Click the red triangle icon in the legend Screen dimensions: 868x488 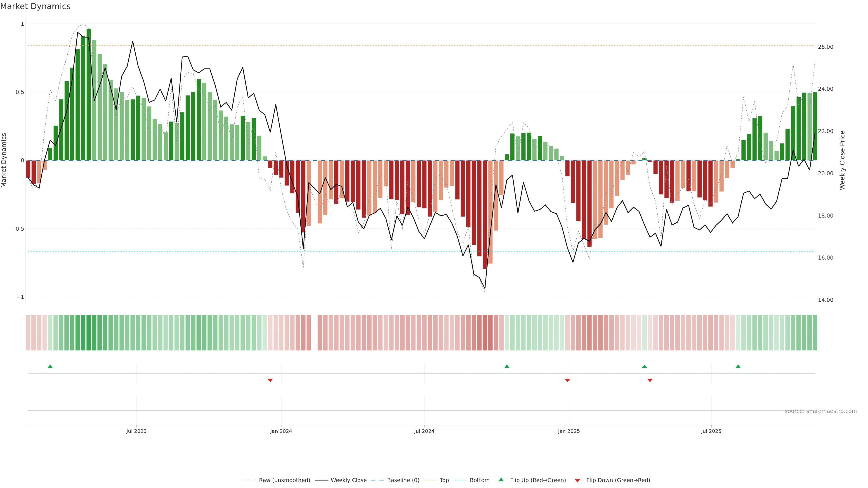click(x=577, y=480)
